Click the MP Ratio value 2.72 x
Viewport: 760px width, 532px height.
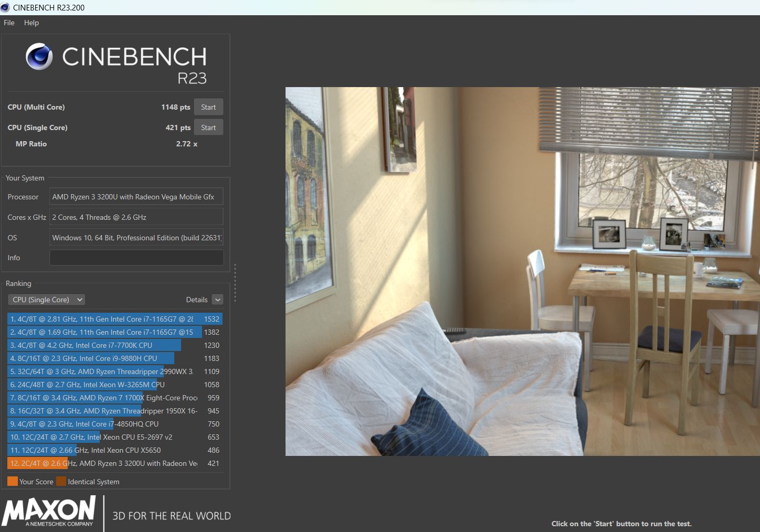(187, 144)
